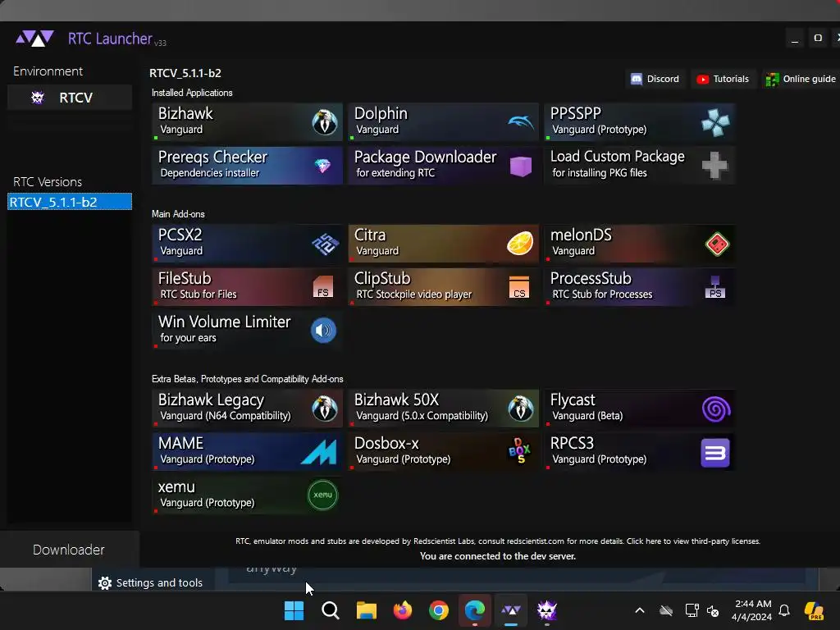This screenshot has height=630, width=840.
Task: Click the Dolphin emulator dolphin icon
Action: (521, 122)
